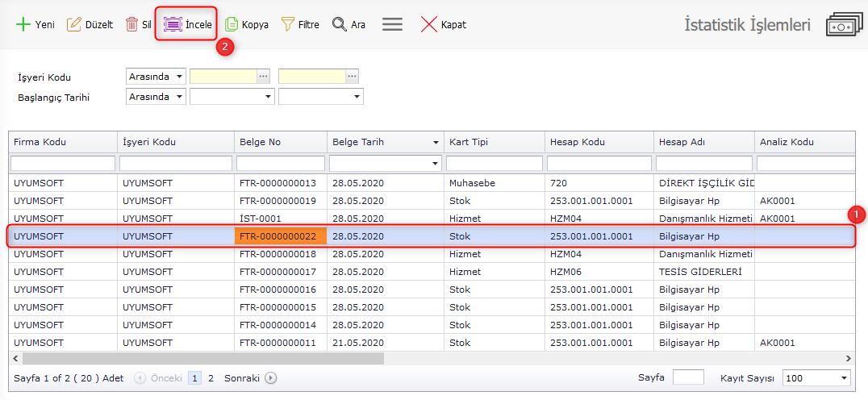
Task: Click the Düzelt edit pencil icon
Action: 74,25
